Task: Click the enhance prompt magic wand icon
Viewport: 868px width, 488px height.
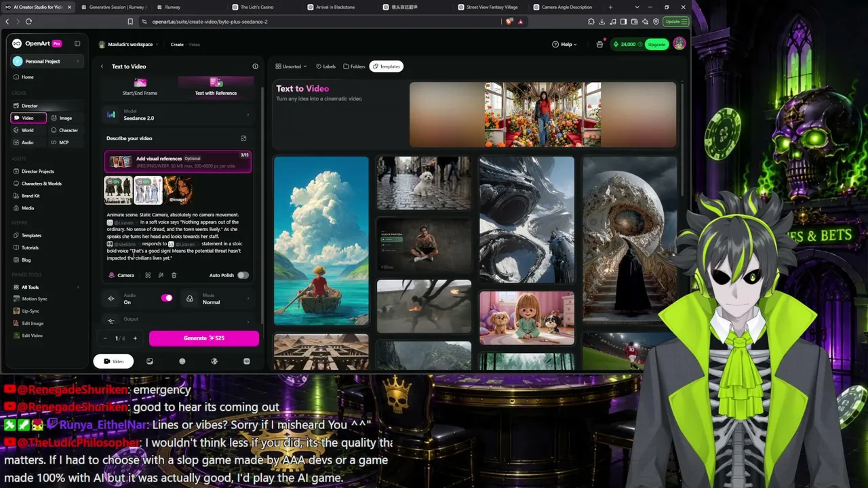Action: click(161, 275)
